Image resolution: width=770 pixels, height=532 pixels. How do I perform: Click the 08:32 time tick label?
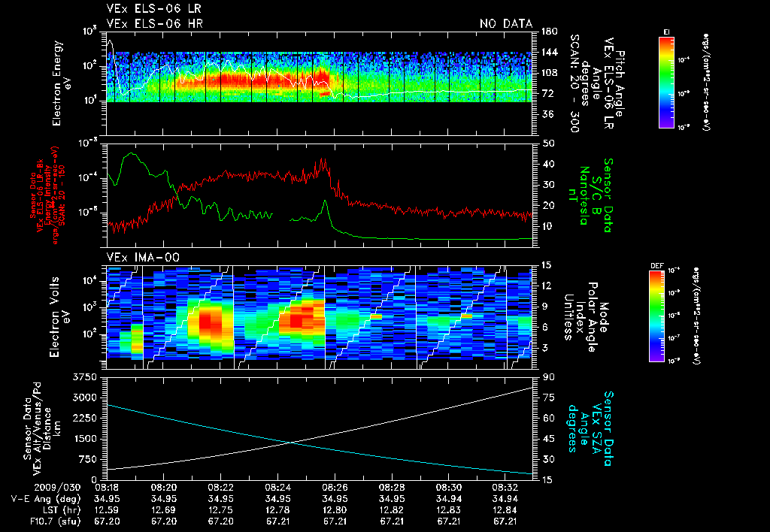click(506, 489)
